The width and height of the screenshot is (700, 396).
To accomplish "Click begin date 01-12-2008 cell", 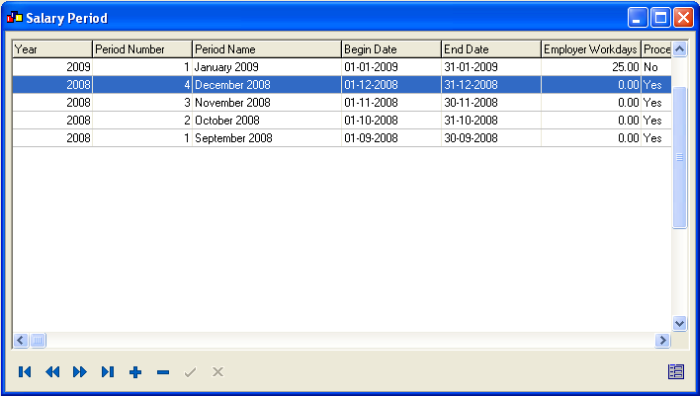I will coord(392,85).
